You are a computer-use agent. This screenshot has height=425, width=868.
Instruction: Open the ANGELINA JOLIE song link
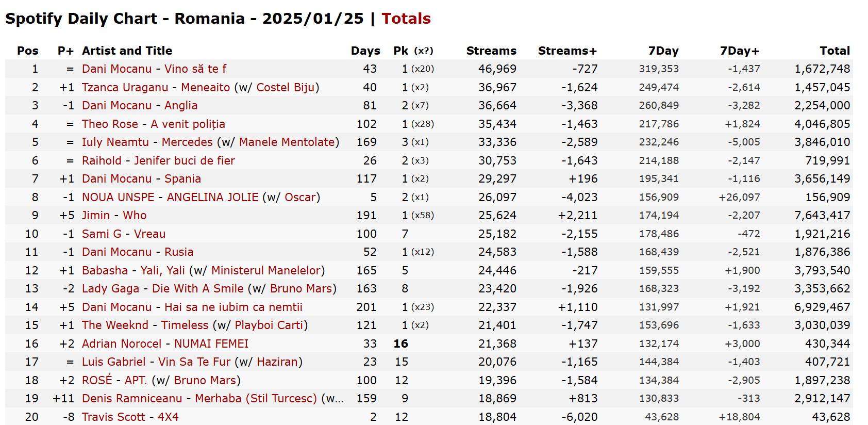click(x=212, y=197)
